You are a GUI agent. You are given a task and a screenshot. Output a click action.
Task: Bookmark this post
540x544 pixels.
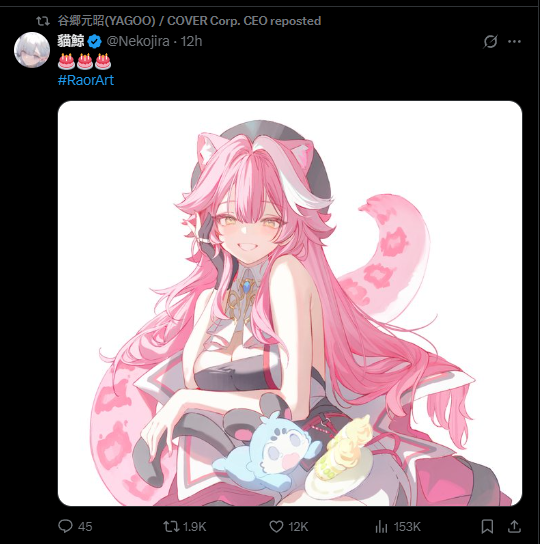click(x=487, y=527)
